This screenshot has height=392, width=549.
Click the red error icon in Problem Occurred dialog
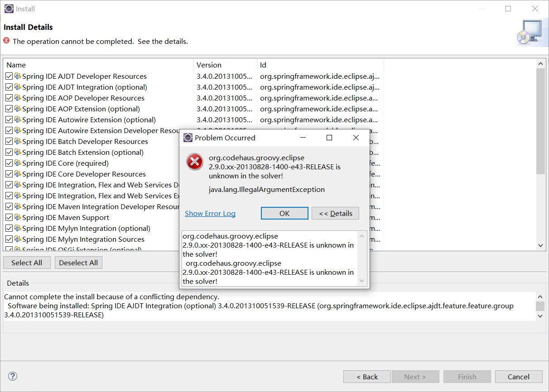click(195, 162)
